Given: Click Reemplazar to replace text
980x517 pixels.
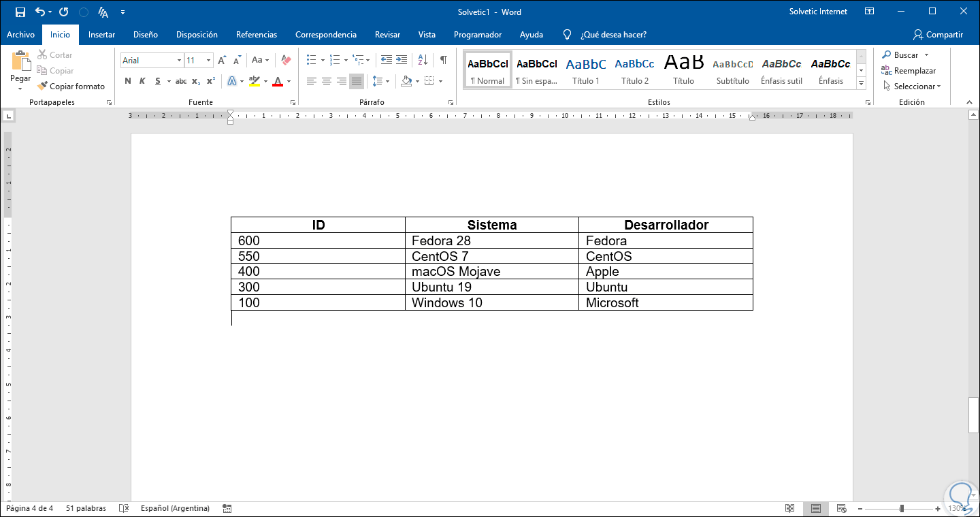Looking at the screenshot, I should coord(909,71).
